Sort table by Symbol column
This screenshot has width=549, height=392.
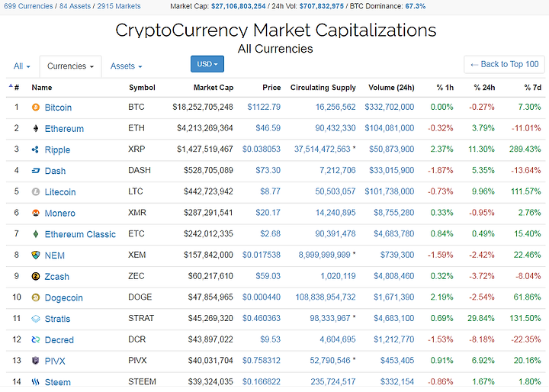coord(142,87)
